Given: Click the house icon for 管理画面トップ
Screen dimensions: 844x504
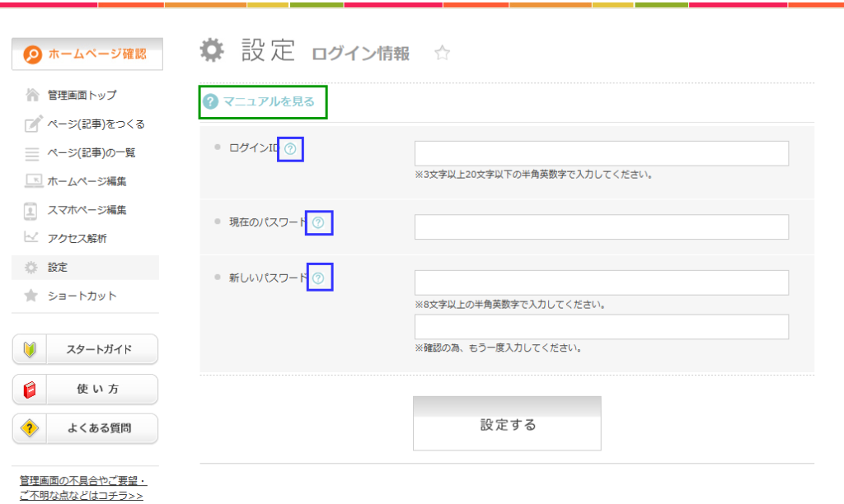Looking at the screenshot, I should (x=32, y=96).
